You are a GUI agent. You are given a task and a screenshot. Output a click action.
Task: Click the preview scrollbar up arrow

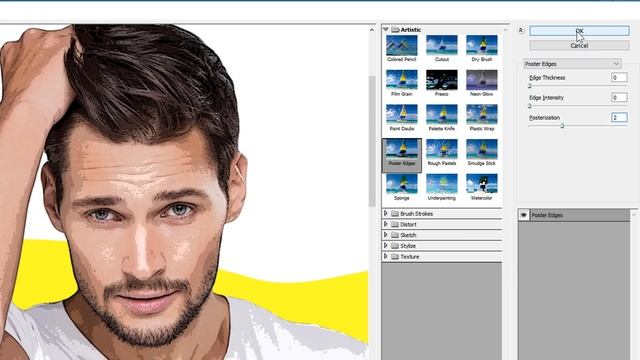tap(372, 30)
